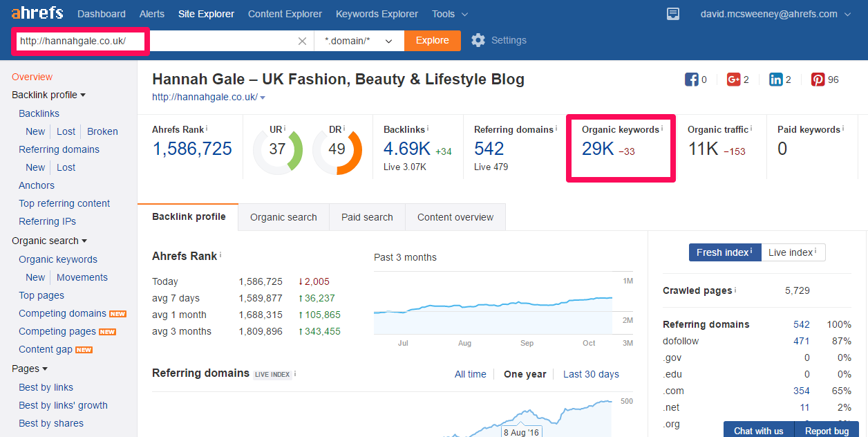
Task: Open the Tools dropdown menu
Action: [450, 14]
